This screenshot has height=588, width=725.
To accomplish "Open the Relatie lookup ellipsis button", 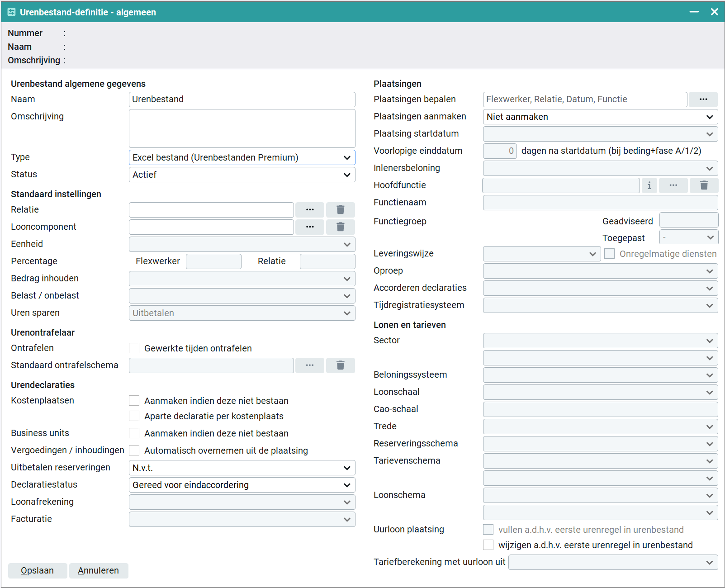I will (310, 210).
